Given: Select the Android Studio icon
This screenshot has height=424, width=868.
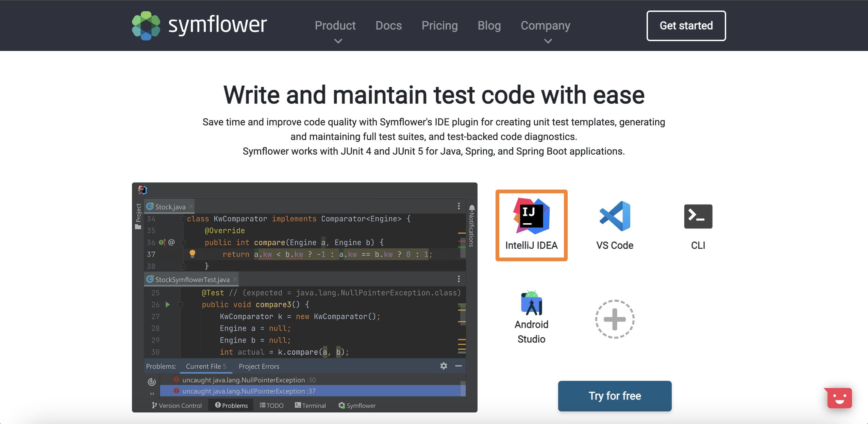Looking at the screenshot, I should 531,303.
